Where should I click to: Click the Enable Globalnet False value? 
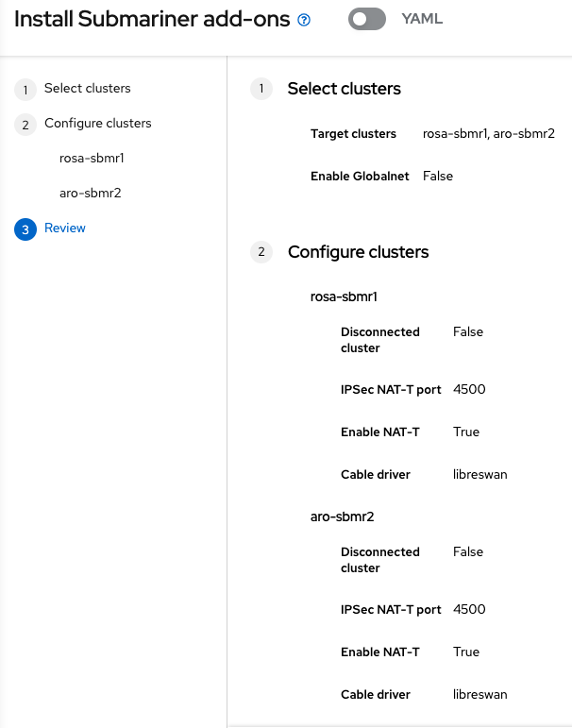(x=438, y=177)
